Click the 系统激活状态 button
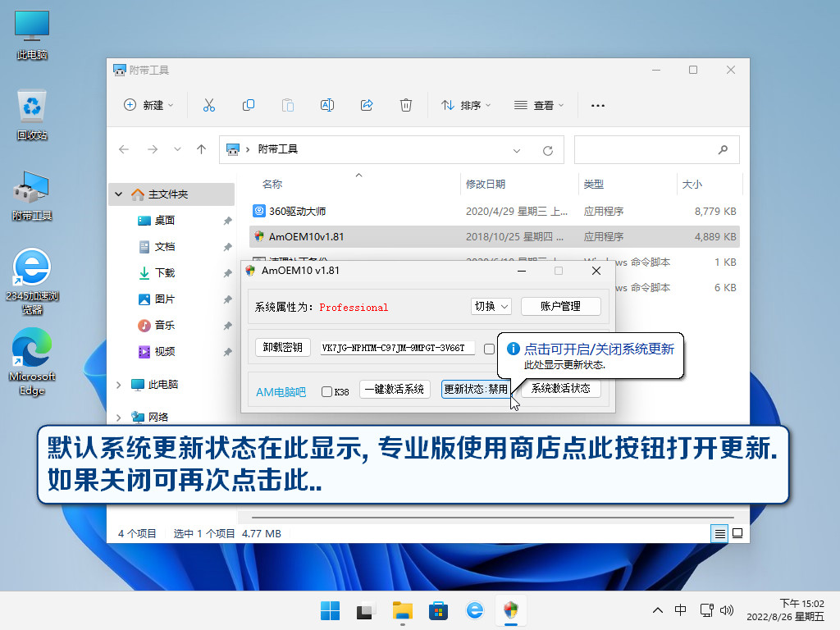This screenshot has height=630, width=840. pos(560,388)
